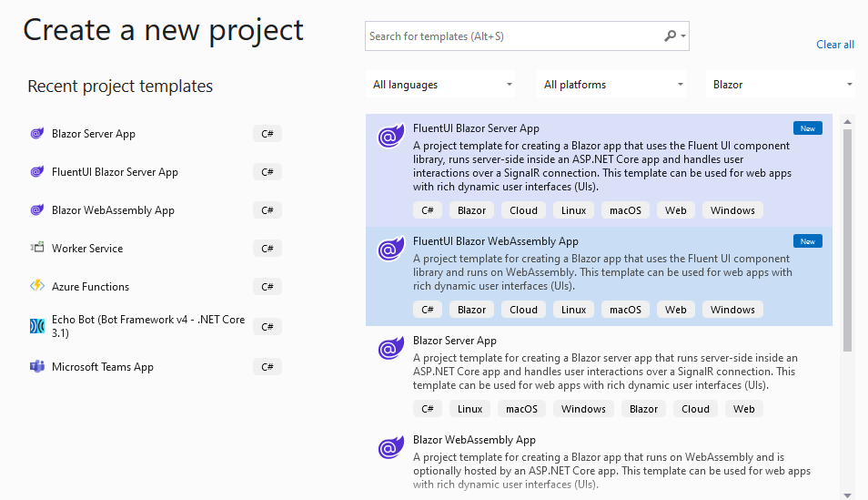Click the Linux tag under FluentUI Blazor WebAssembly App
Image resolution: width=868 pixels, height=500 pixels.
point(573,310)
